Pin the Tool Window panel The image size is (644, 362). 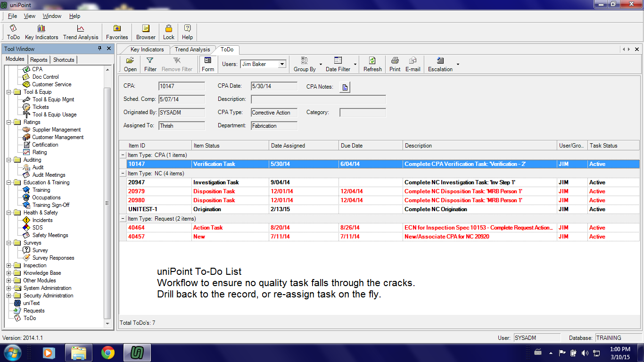point(99,49)
